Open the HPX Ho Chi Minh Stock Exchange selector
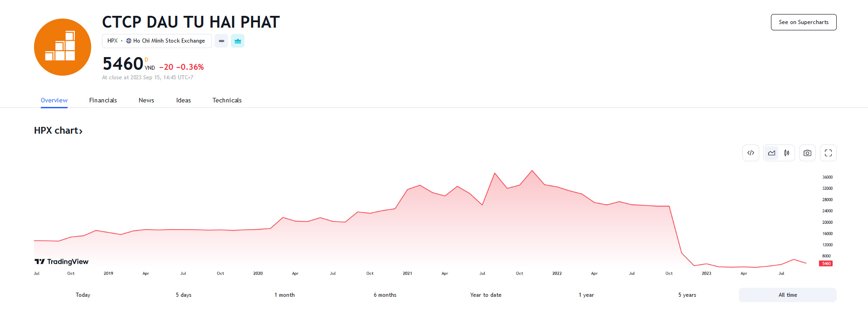868x333 pixels. point(156,41)
